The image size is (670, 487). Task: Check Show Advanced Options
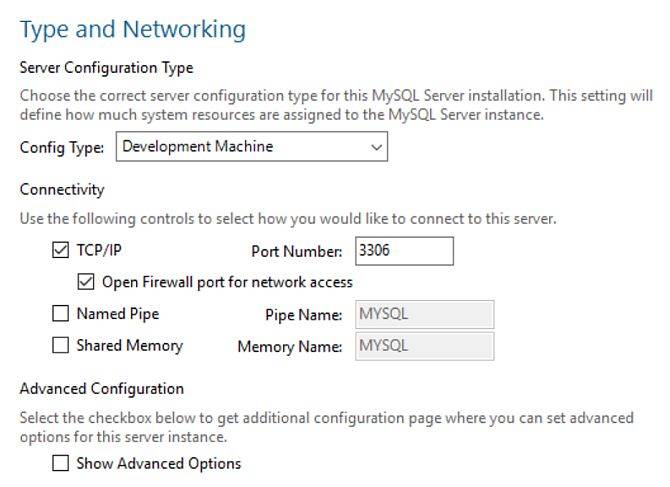coord(61,463)
